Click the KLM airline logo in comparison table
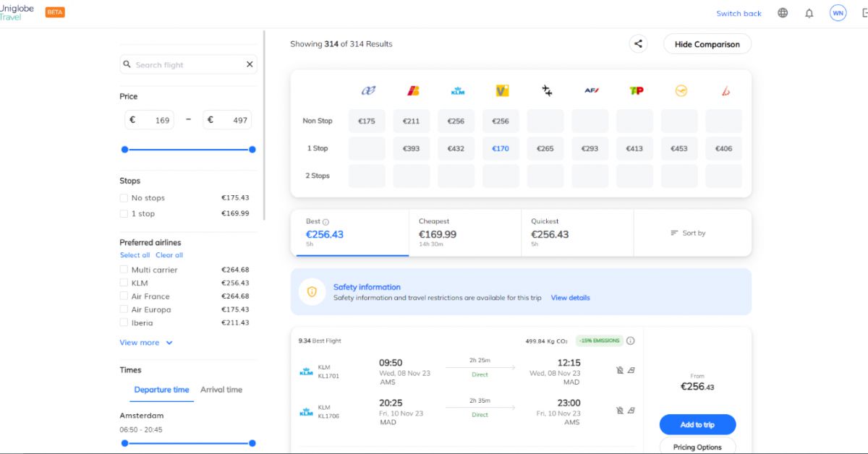Image resolution: width=868 pixels, height=454 pixels. [457, 91]
